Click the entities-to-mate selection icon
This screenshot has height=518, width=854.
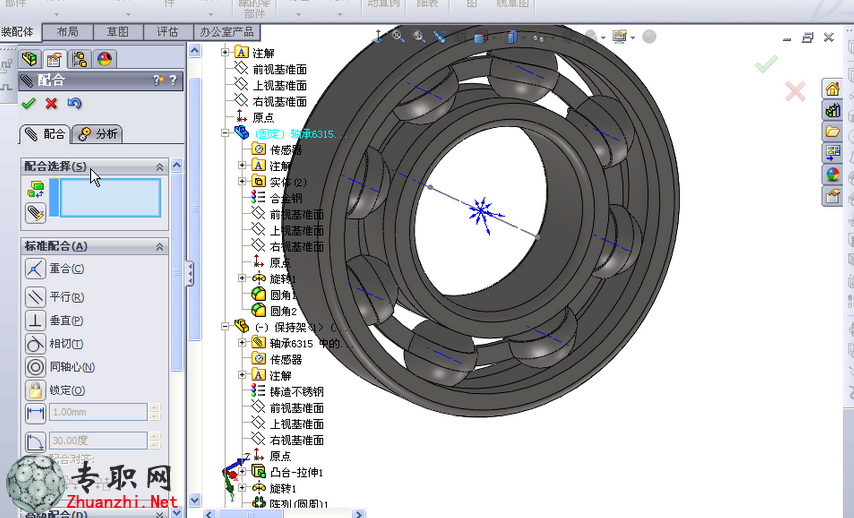point(35,189)
